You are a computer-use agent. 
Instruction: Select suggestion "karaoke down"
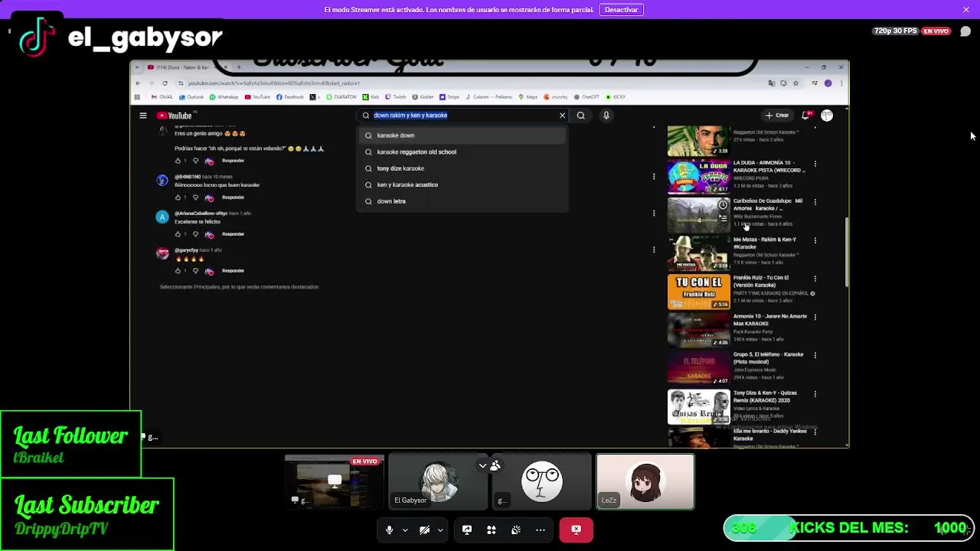pyautogui.click(x=462, y=135)
